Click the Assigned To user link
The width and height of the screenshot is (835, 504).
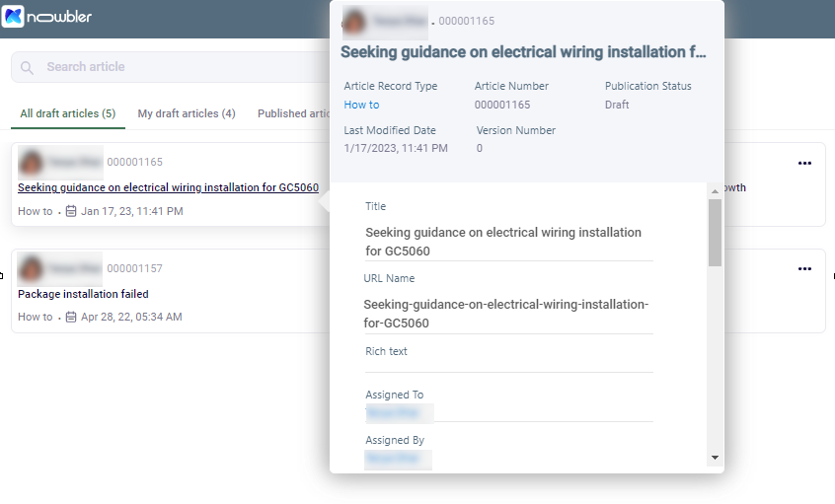coord(400,413)
